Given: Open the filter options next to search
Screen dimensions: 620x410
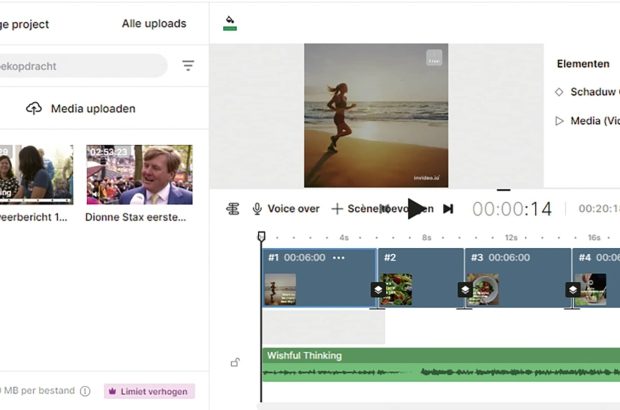Looking at the screenshot, I should (x=188, y=66).
